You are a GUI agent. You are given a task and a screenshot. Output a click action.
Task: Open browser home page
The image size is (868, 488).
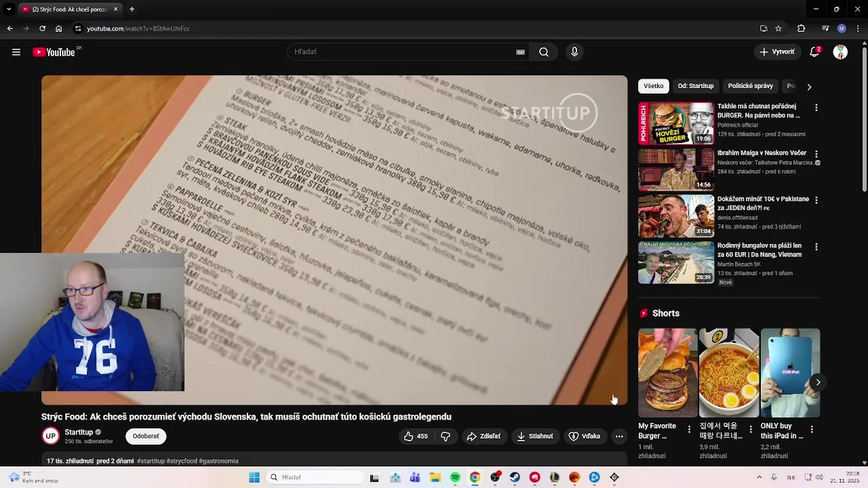(58, 28)
